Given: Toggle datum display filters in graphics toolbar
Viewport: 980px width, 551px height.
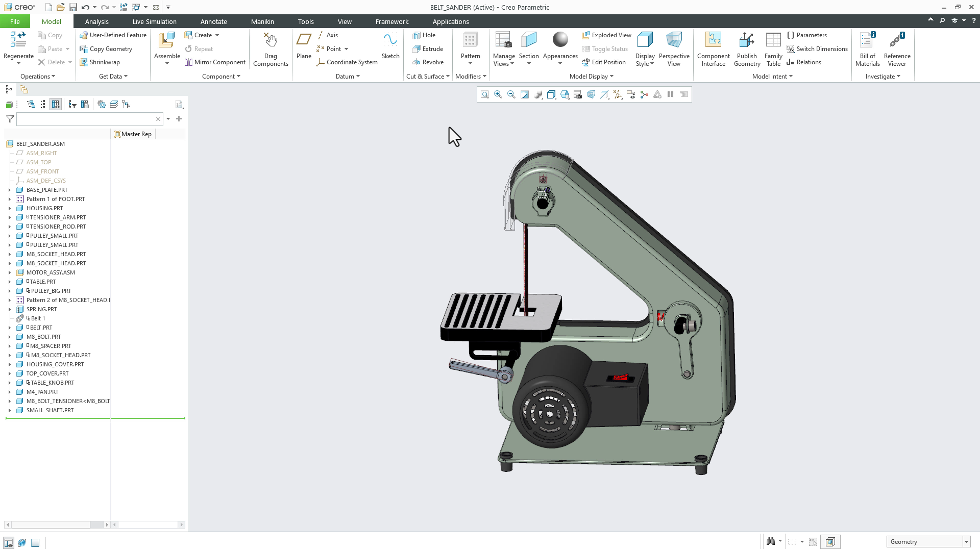Looking at the screenshot, I should click(618, 95).
